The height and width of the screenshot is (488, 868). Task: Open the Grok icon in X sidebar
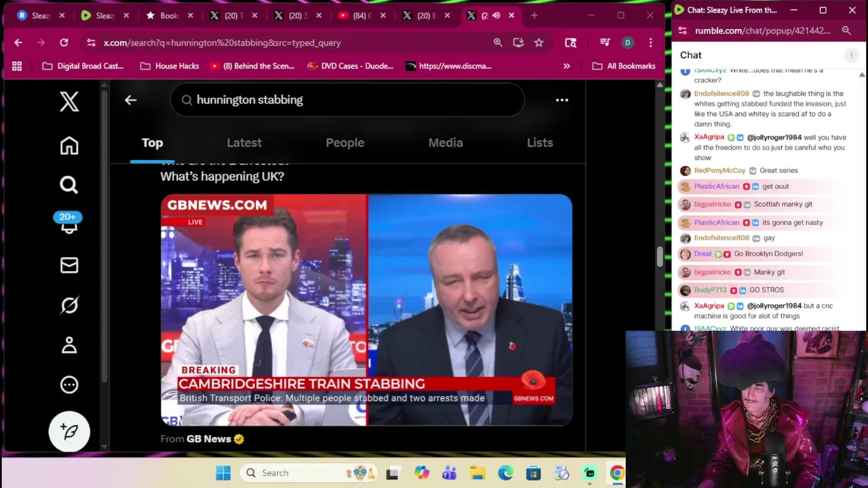pos(69,305)
